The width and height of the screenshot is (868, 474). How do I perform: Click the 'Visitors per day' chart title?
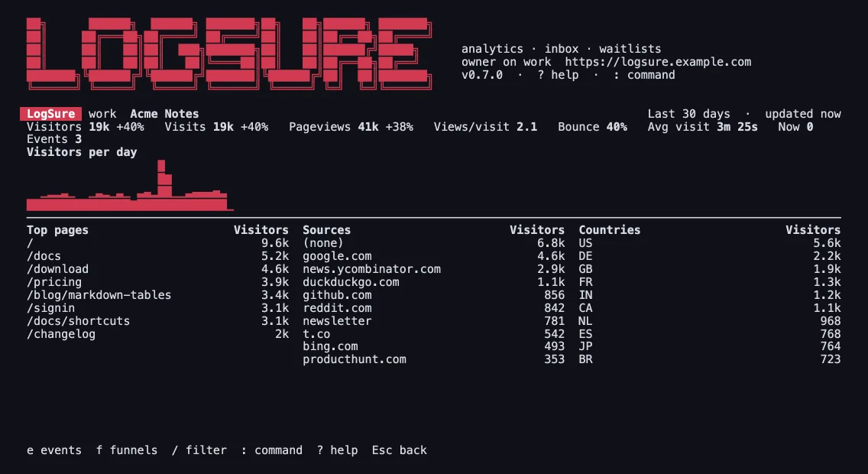[82, 152]
